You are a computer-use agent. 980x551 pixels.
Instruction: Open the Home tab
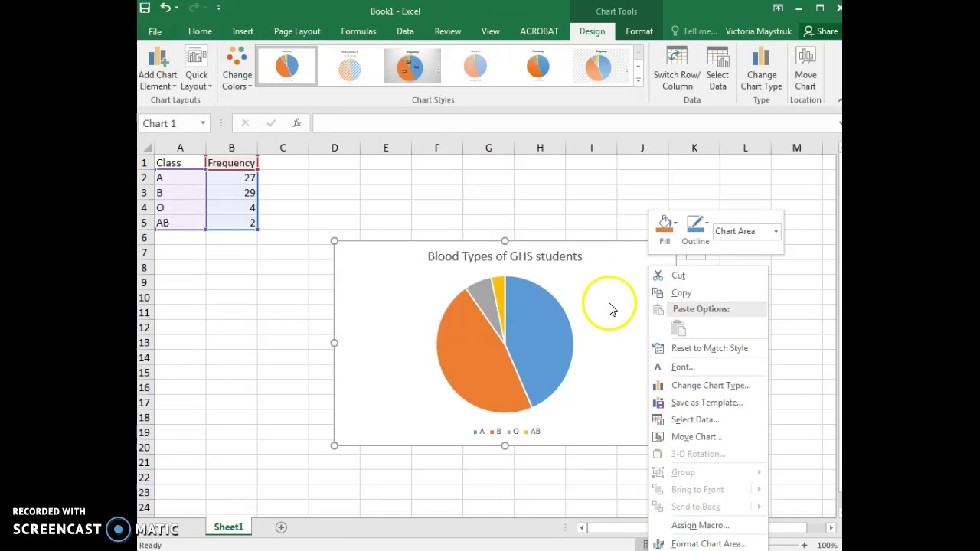click(x=200, y=31)
